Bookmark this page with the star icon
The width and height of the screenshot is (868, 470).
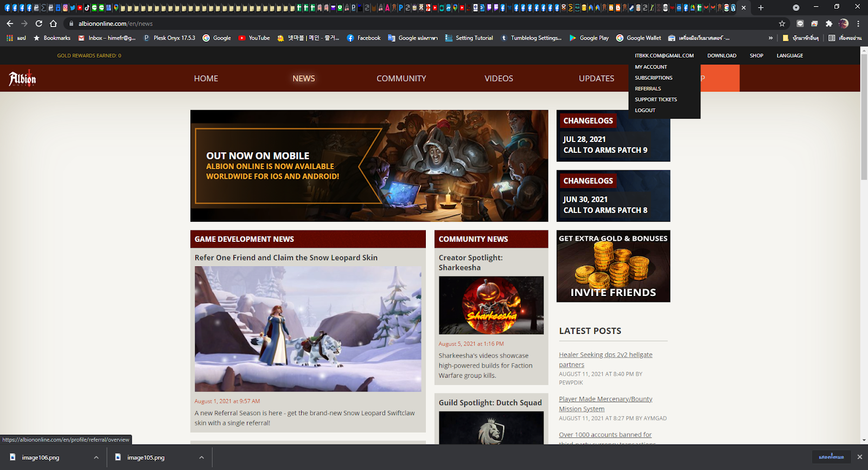782,23
